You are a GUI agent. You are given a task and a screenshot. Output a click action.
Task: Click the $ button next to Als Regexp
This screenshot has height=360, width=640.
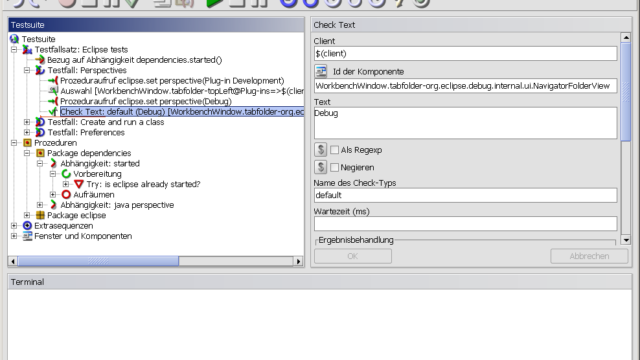pos(321,150)
